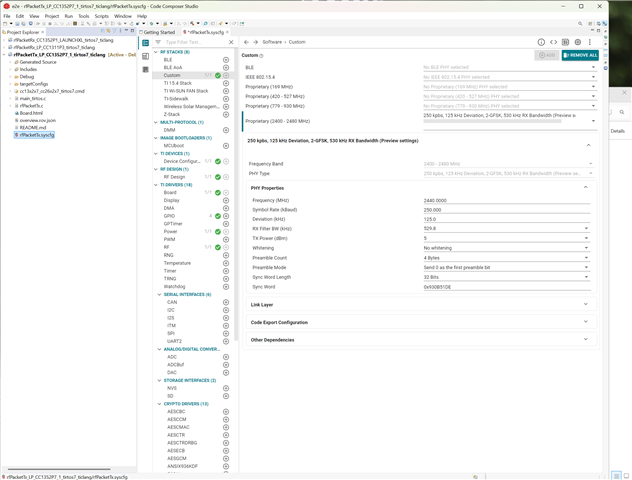The width and height of the screenshot is (632, 480).
Task: Click the REMOVE ALL button
Action: (x=580, y=55)
